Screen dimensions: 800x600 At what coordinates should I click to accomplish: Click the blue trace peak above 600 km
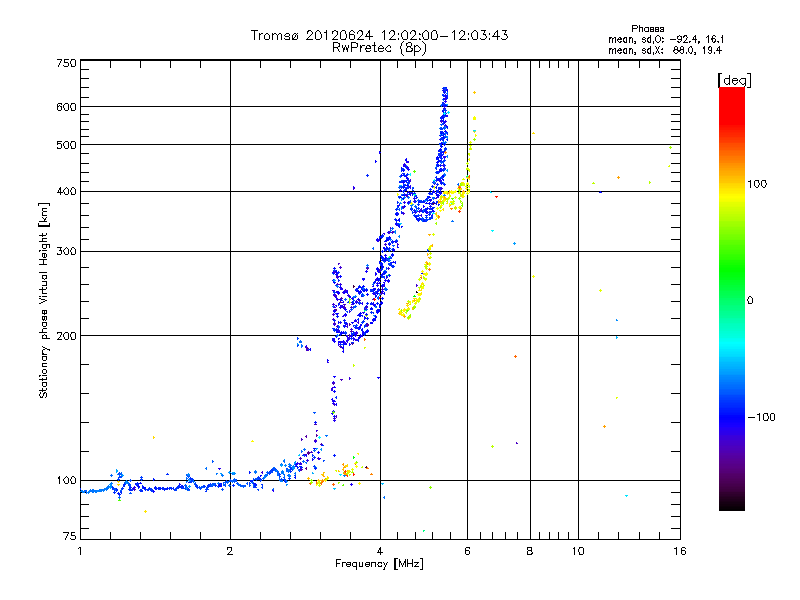[445, 91]
